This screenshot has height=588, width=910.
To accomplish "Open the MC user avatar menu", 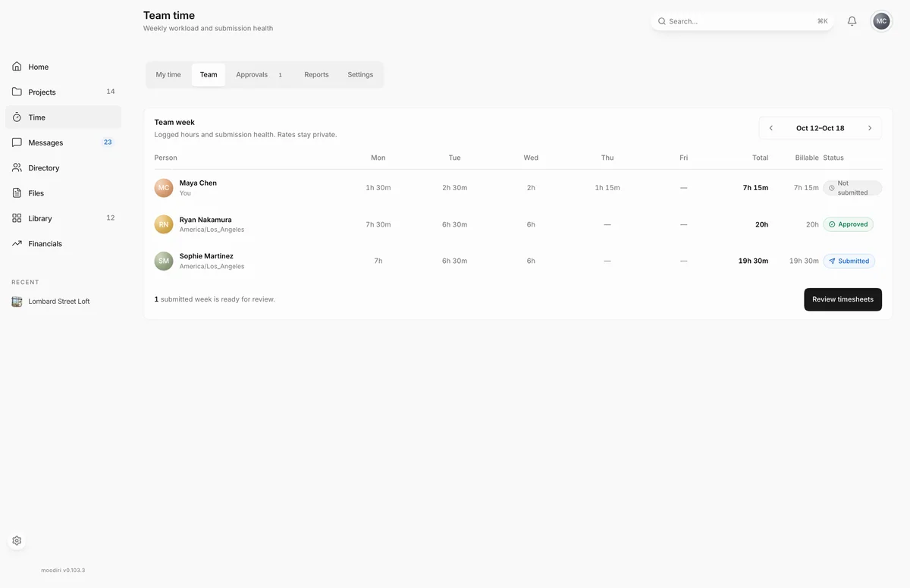I will click(881, 21).
